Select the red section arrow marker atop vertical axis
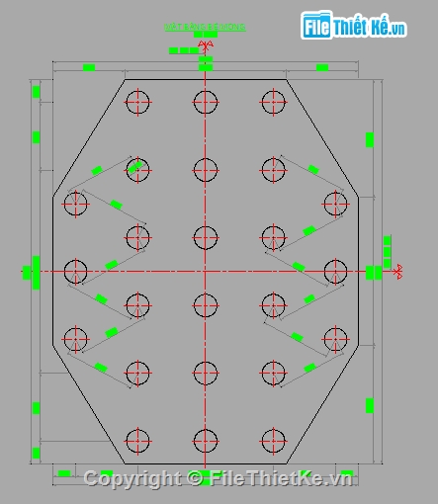The image size is (438, 504). (x=206, y=44)
